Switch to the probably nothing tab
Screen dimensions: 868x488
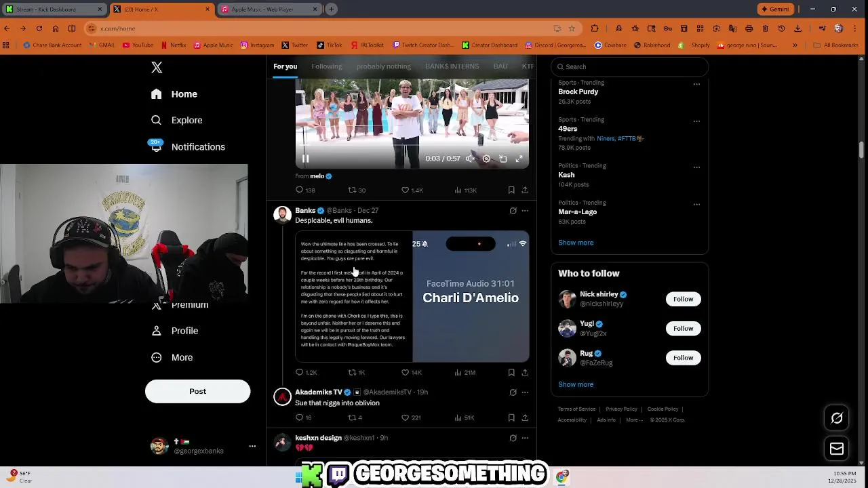(384, 66)
